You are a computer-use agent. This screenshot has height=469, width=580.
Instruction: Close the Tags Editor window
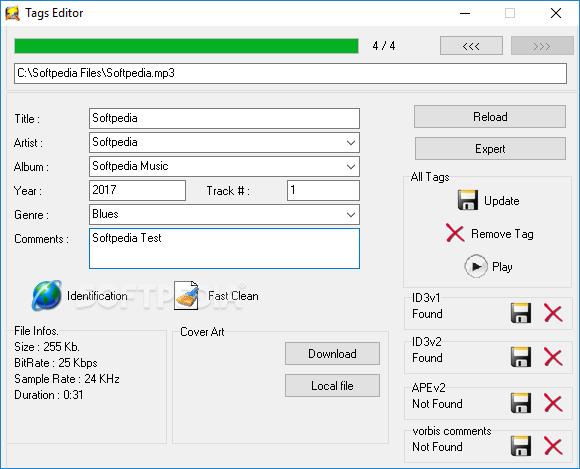pos(556,13)
